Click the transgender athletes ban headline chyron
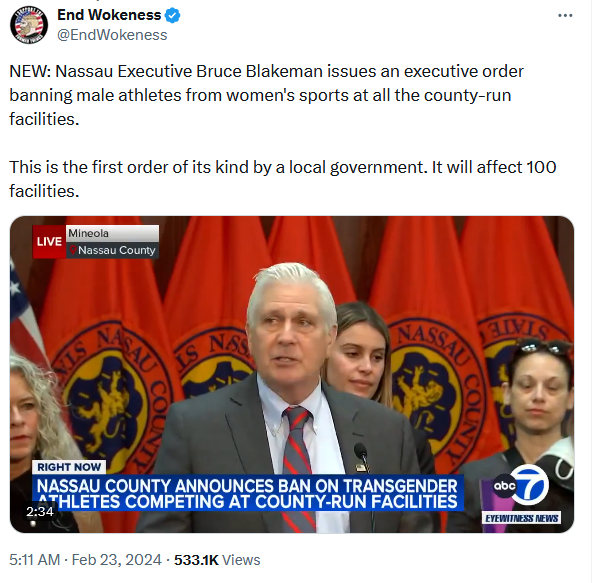595x583 pixels. pyautogui.click(x=248, y=493)
